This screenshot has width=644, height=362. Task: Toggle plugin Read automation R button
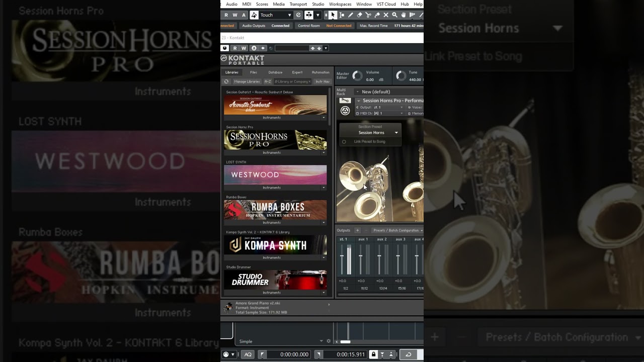[234, 48]
